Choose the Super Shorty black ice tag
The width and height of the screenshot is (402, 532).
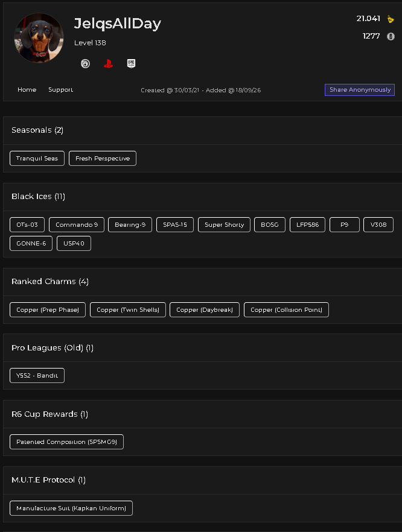tap(224, 224)
